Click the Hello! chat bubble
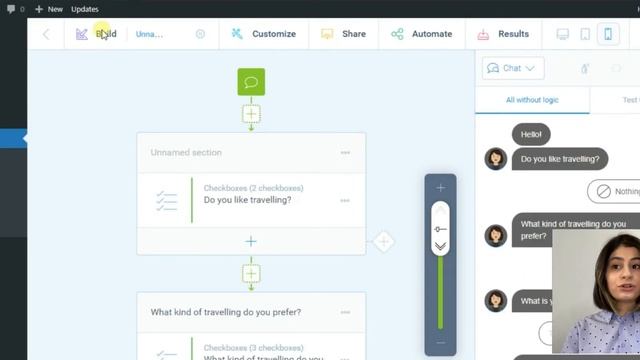 [531, 134]
